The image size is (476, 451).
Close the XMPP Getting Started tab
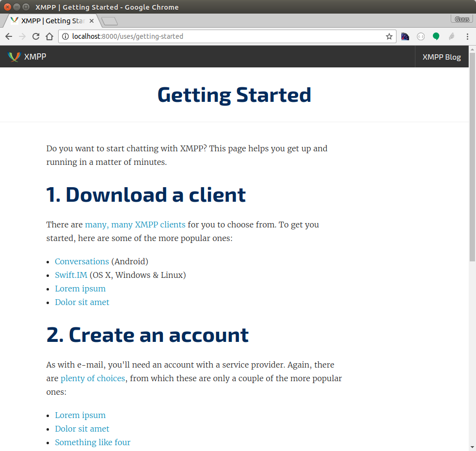(x=92, y=21)
